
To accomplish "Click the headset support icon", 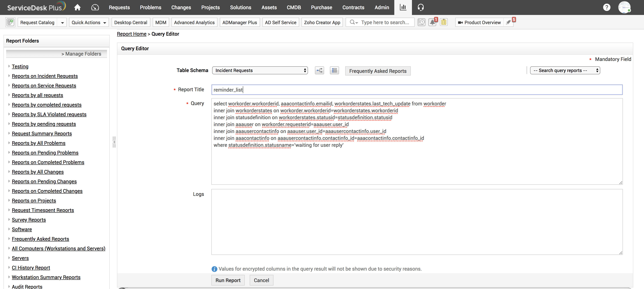I will pyautogui.click(x=421, y=7).
